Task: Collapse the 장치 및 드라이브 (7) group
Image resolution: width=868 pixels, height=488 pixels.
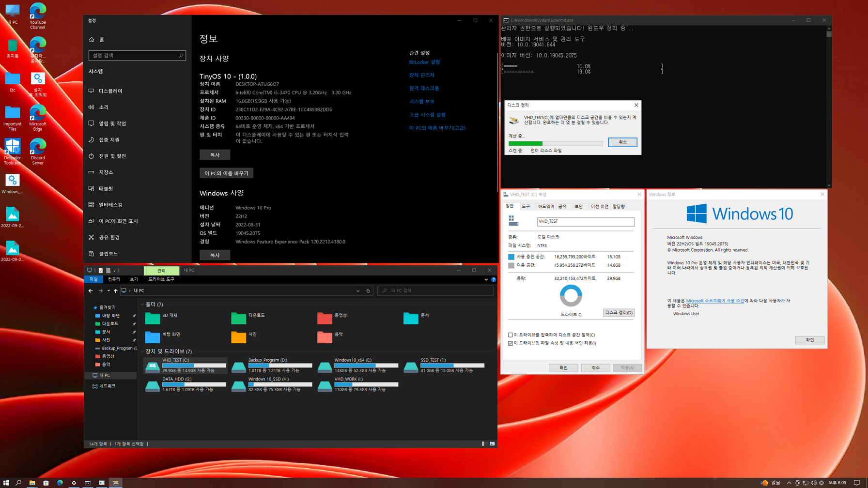Action: [x=142, y=351]
